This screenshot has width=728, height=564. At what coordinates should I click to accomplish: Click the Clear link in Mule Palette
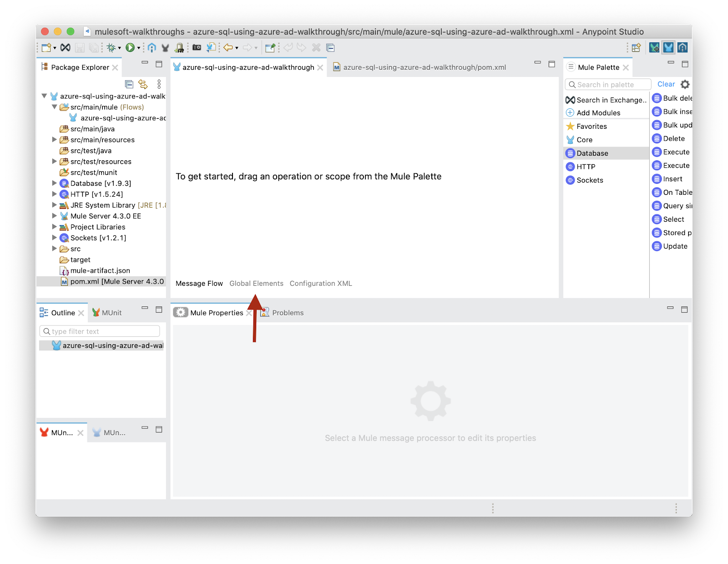[666, 84]
